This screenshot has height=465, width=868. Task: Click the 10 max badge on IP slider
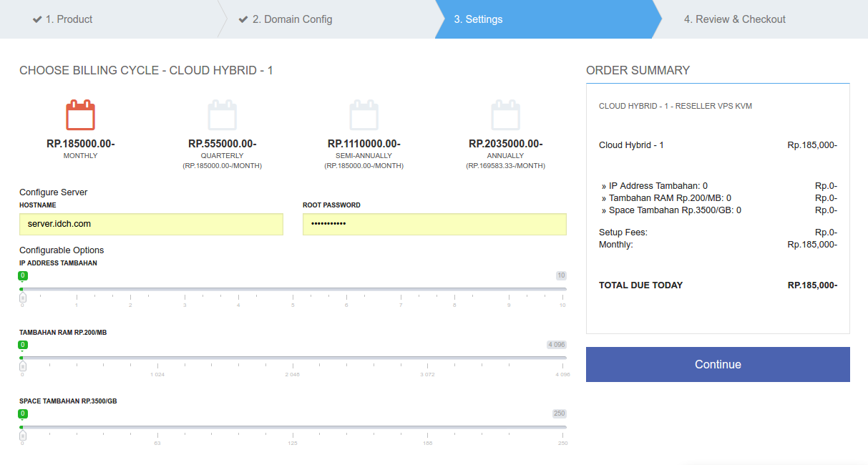pos(561,275)
